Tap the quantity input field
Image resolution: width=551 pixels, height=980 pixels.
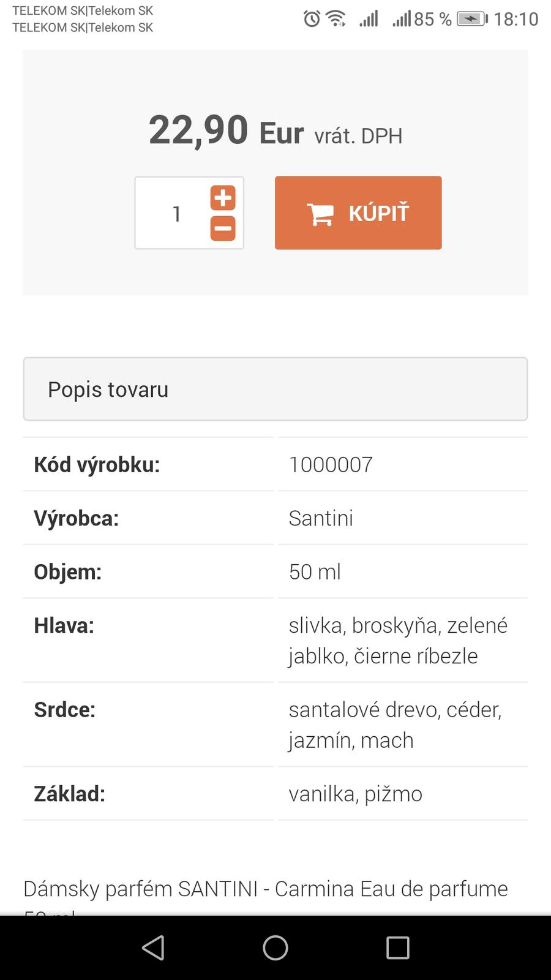pyautogui.click(x=176, y=214)
